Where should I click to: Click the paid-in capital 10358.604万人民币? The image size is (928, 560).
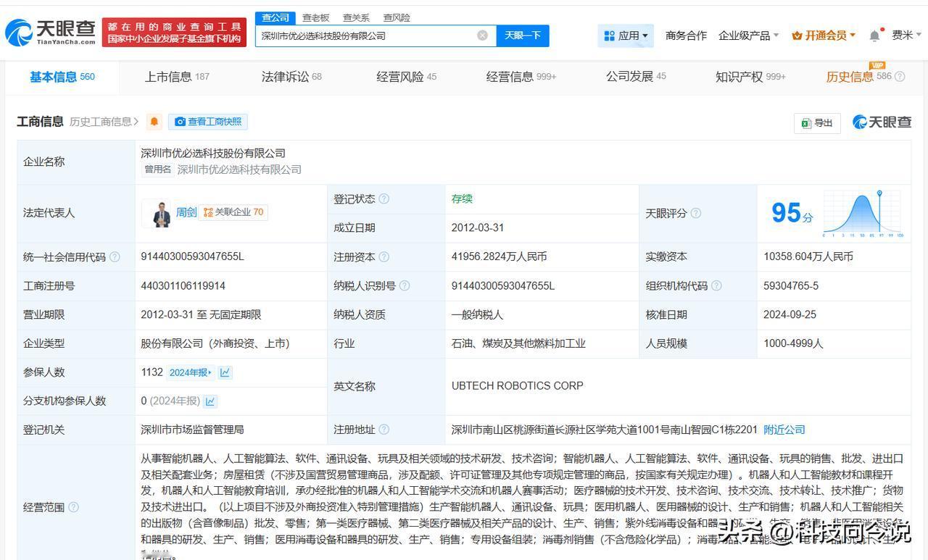coord(808,256)
